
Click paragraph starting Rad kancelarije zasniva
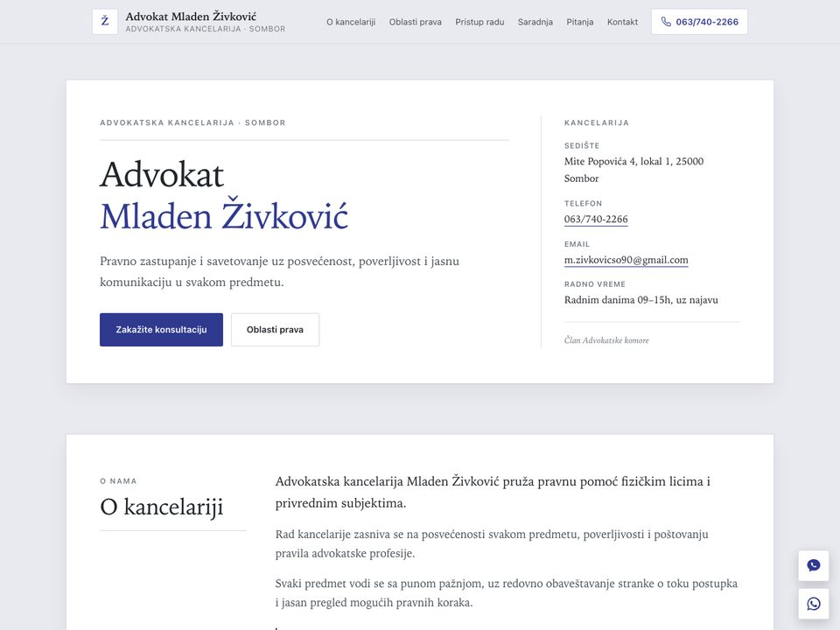[491, 543]
